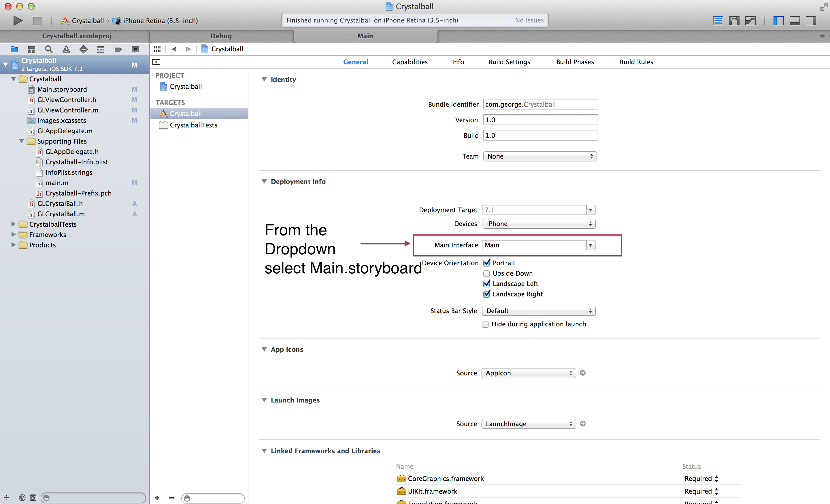Switch to the Assistant editor
Screen dimensions: 830x504
click(x=734, y=21)
